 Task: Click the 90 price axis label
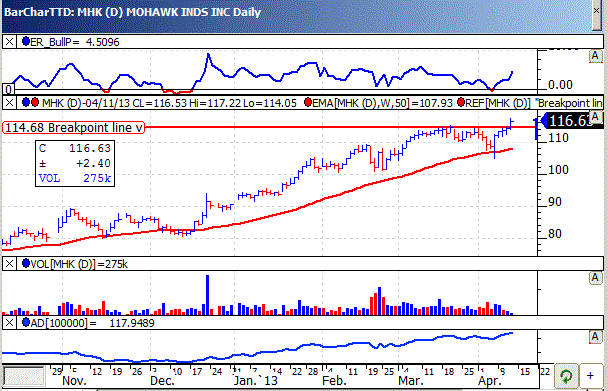tap(555, 202)
